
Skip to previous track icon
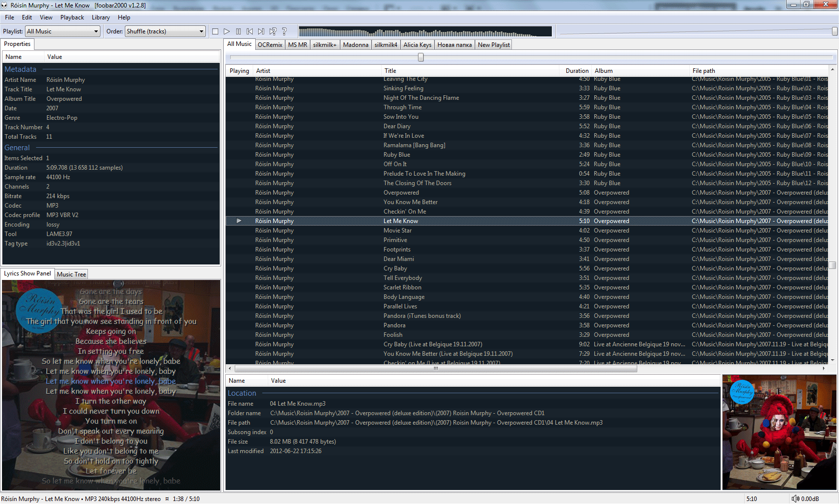coord(250,31)
